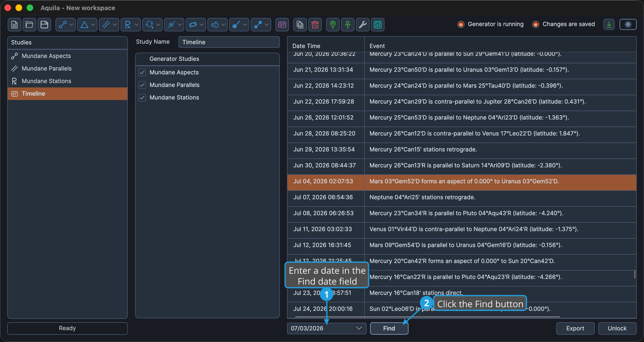
Task: Select the Jun 28, 2026 08:25:20 row
Action: coord(462,134)
